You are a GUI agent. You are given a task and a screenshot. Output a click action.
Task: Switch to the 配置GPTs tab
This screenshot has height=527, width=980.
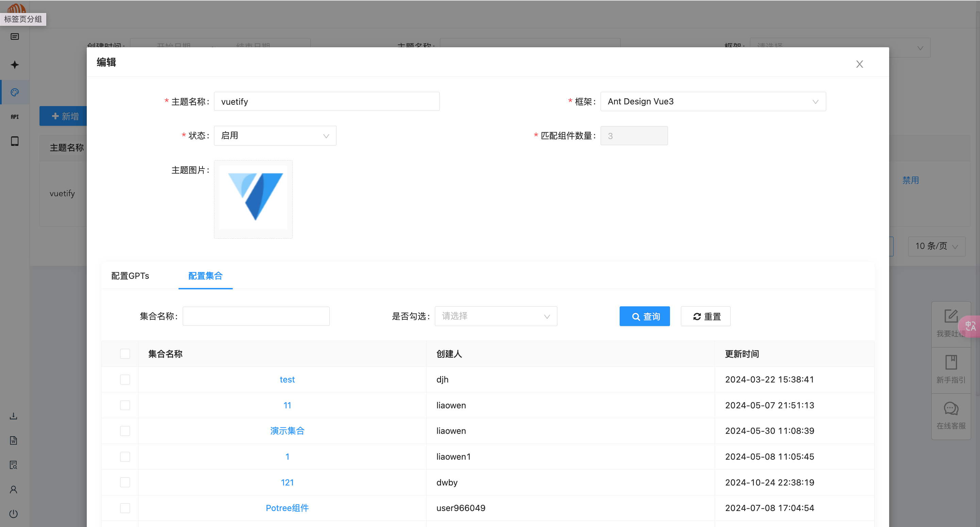click(x=130, y=276)
